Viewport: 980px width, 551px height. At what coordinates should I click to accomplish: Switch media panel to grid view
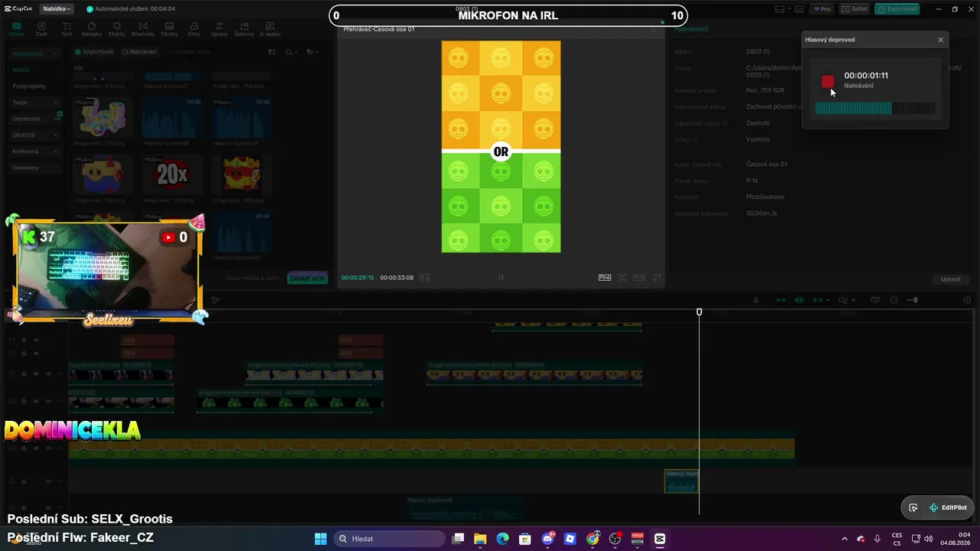tap(272, 52)
